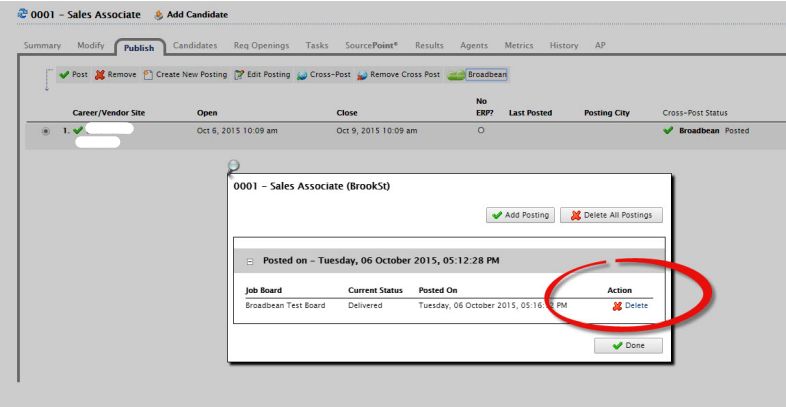Click the Broadbean cross-post status label
Image resolution: width=786 pixels, height=407 pixels.
click(699, 131)
